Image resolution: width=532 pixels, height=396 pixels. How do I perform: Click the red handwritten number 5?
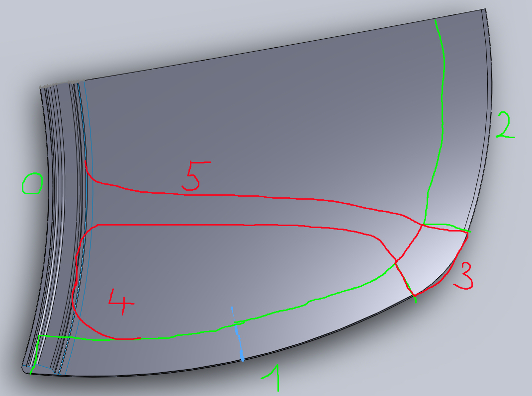pyautogui.click(x=196, y=176)
